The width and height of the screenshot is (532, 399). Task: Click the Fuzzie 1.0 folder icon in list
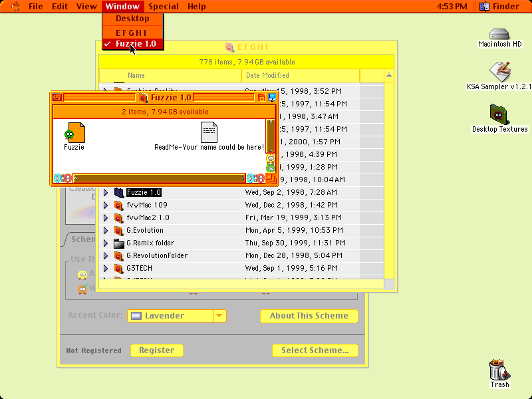[x=119, y=192]
